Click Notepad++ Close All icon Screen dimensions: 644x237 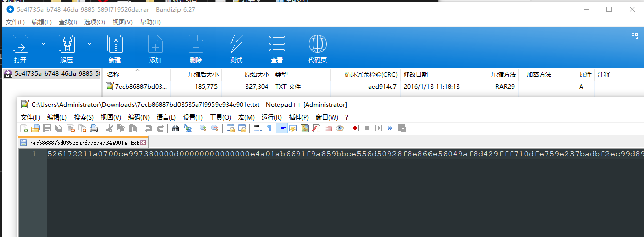[x=82, y=128]
